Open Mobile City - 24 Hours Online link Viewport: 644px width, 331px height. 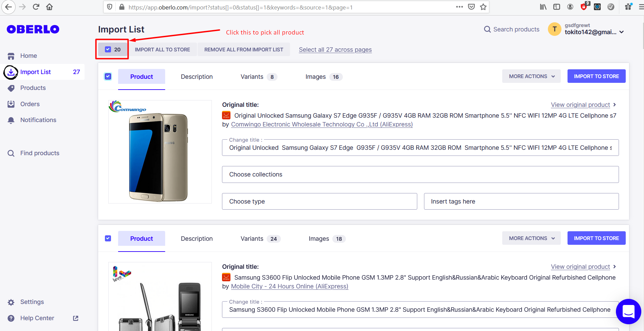point(290,286)
